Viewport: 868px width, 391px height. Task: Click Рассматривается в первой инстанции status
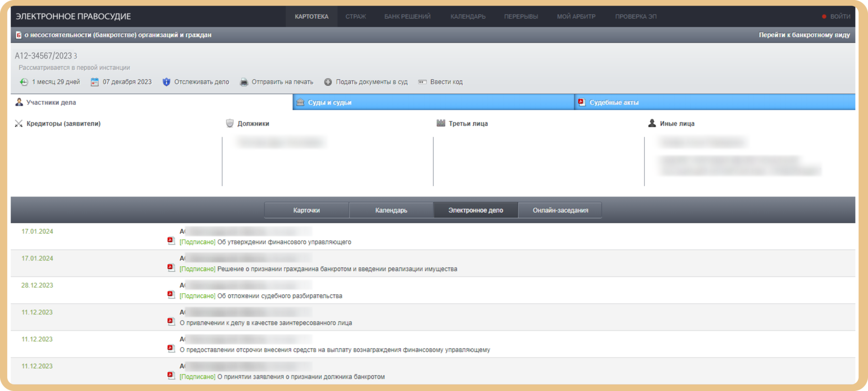(74, 68)
